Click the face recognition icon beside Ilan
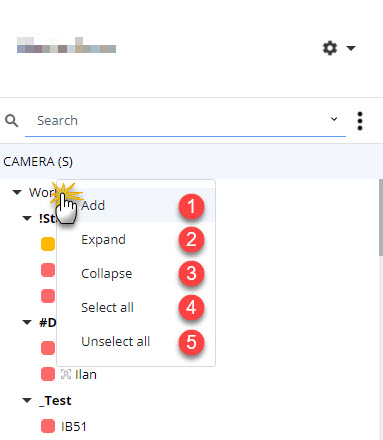The width and height of the screenshot is (383, 440). [x=66, y=374]
